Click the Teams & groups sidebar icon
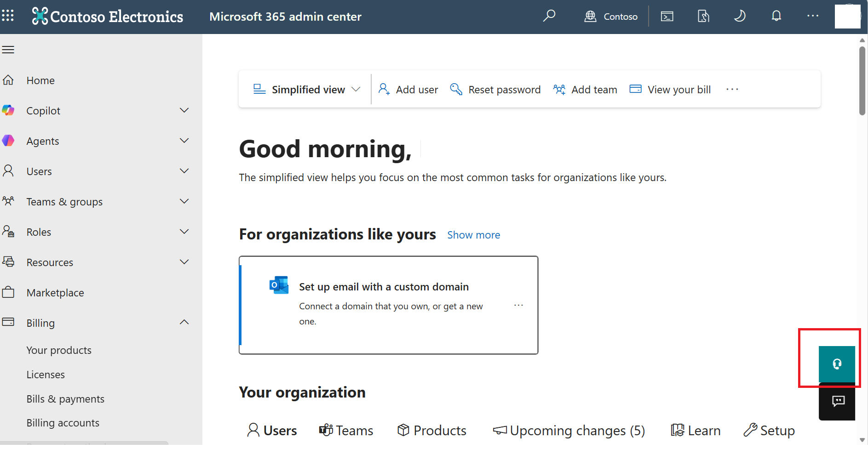The width and height of the screenshot is (868, 449). coord(8,201)
